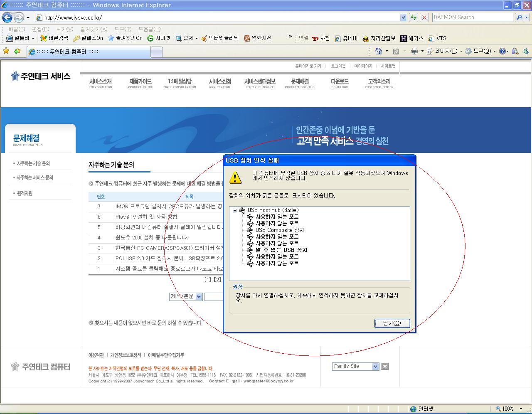Open the 즐겨찾기(A) menu

(94, 29)
